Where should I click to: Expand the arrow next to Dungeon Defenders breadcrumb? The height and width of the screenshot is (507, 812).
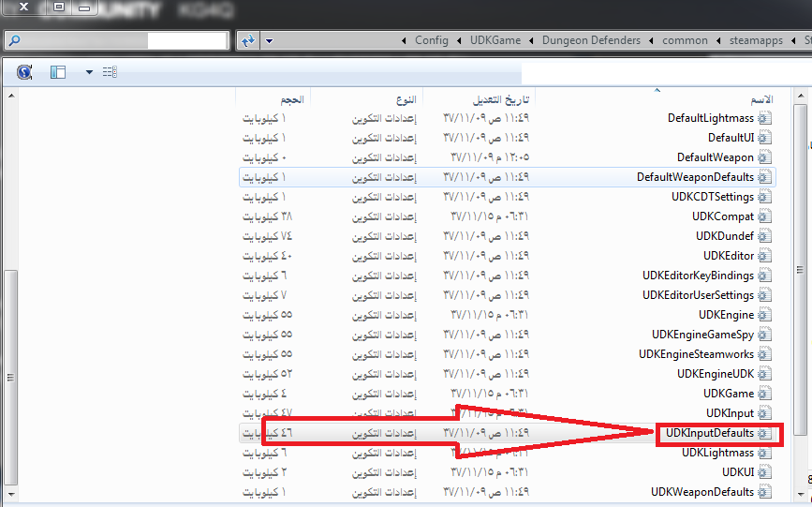pos(531,40)
